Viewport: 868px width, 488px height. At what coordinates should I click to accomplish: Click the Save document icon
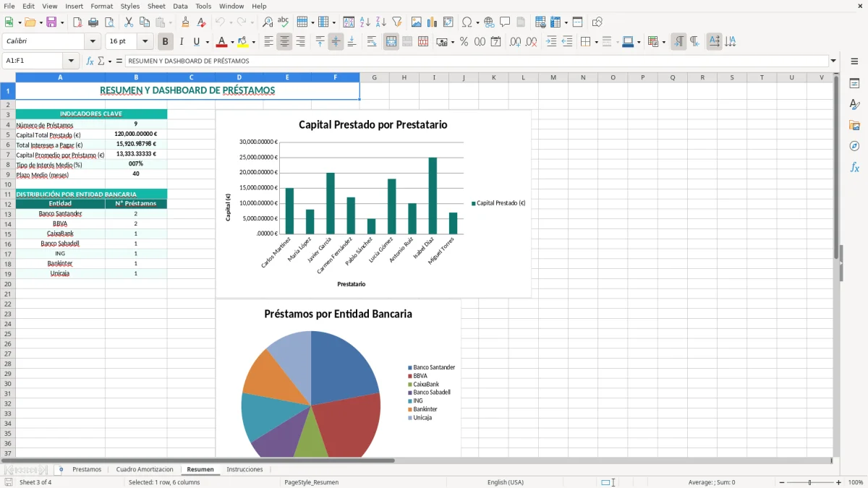[51, 22]
